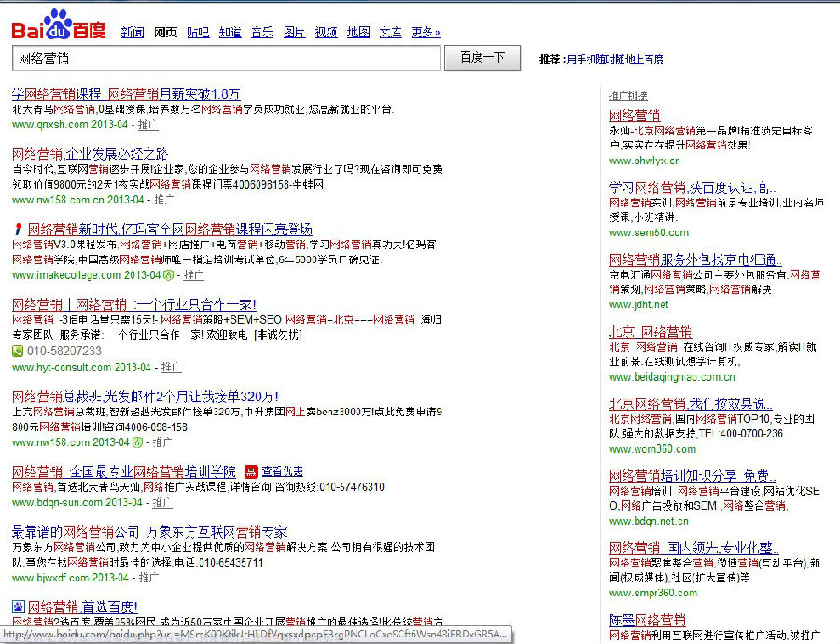840x644 pixels.
Task: Open result 全国最专业网络营销培训学院
Action: tap(124, 471)
